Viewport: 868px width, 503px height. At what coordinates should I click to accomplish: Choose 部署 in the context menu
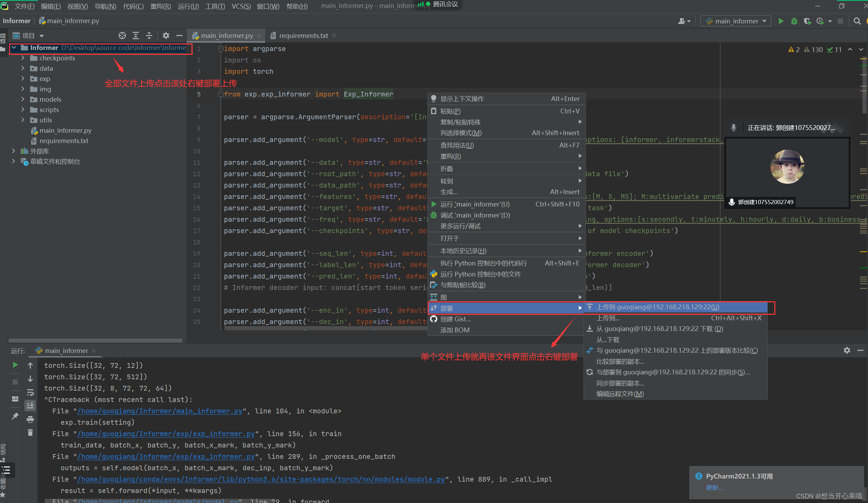coord(505,308)
